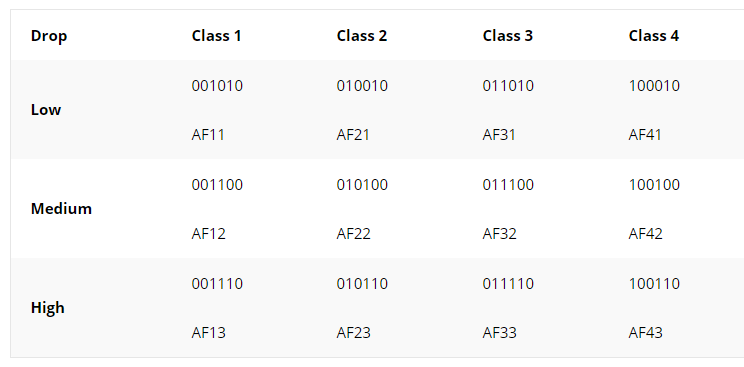Image resolution: width=744 pixels, height=367 pixels.
Task: Select the value 011010
Action: pos(508,86)
